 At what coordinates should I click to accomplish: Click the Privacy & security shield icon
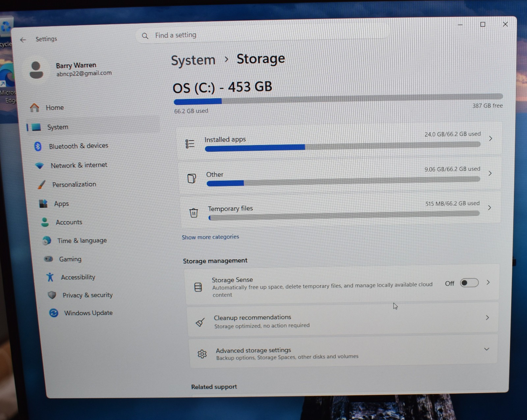point(52,295)
